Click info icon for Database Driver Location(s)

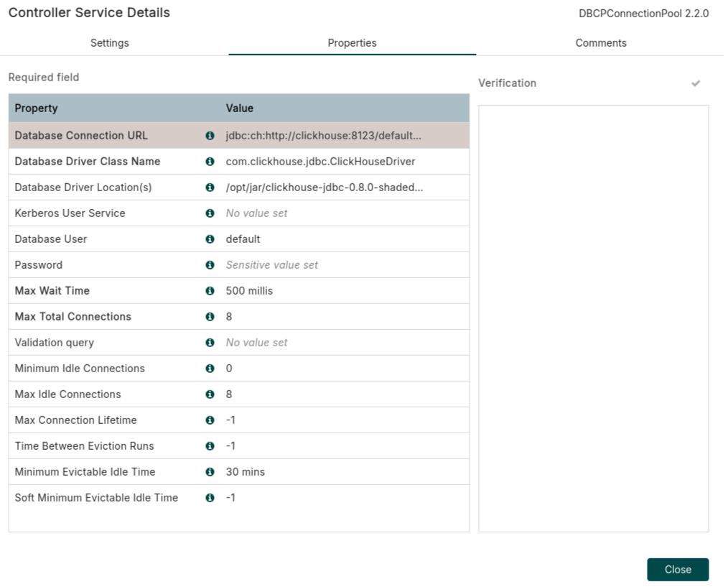tap(210, 188)
